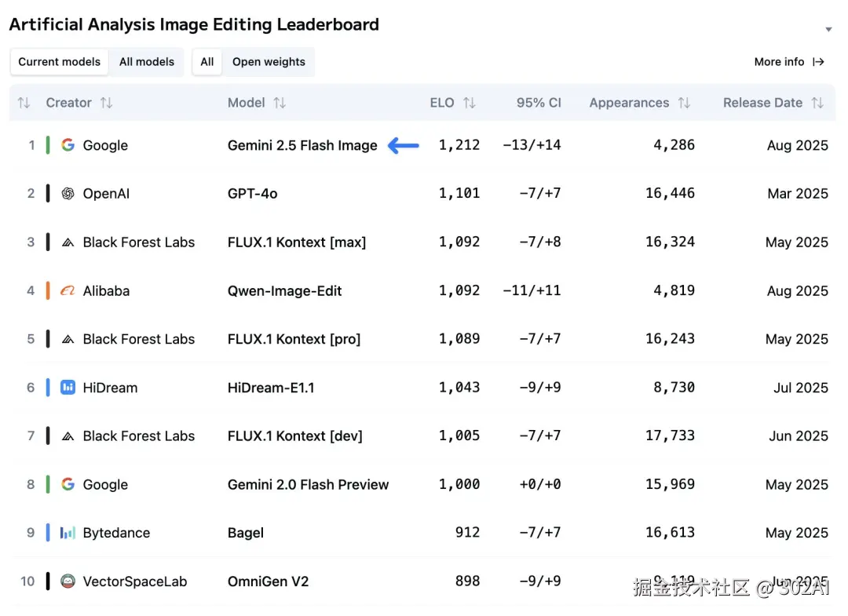Click the Alibaba creator name
Image resolution: width=848 pixels, height=616 pixels.
107,290
